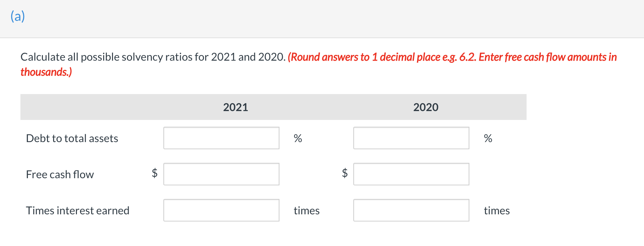
Task: Click the Debt to total assets 2020 input field
Action: coord(411,138)
